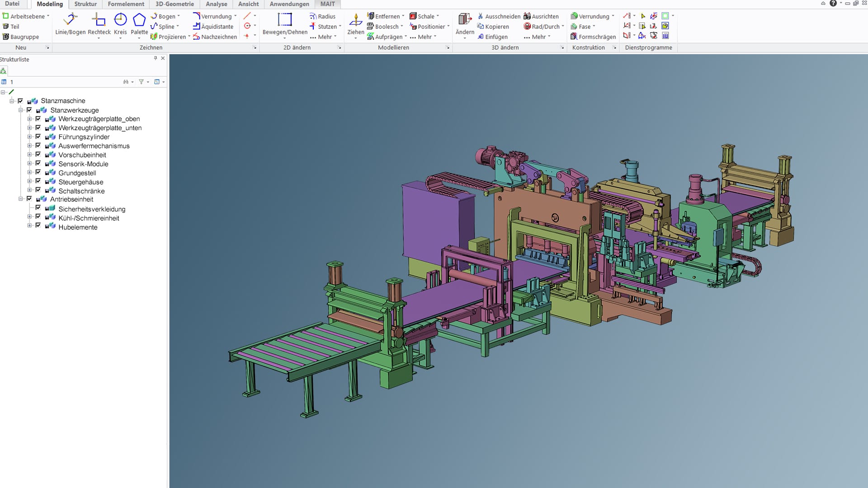
Task: Click the help question mark icon
Action: coord(833,3)
